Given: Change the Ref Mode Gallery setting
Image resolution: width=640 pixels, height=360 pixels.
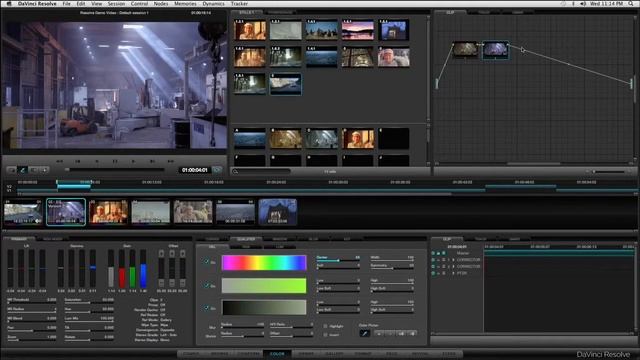Looking at the screenshot, I should pos(165,320).
